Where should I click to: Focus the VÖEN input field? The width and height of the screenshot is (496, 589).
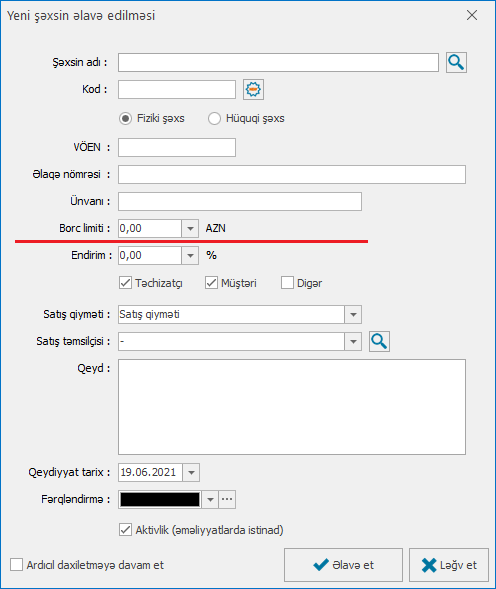[x=177, y=147]
